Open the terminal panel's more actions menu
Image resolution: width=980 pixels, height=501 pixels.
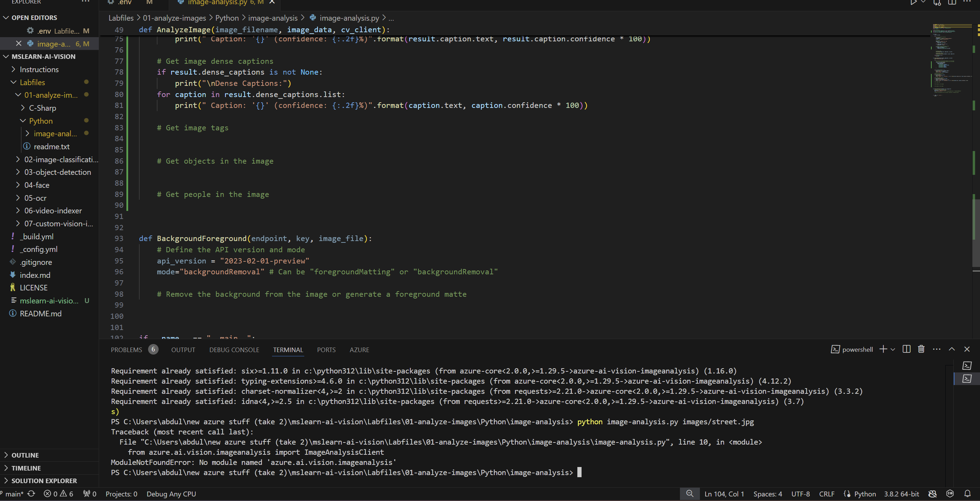pyautogui.click(x=937, y=349)
